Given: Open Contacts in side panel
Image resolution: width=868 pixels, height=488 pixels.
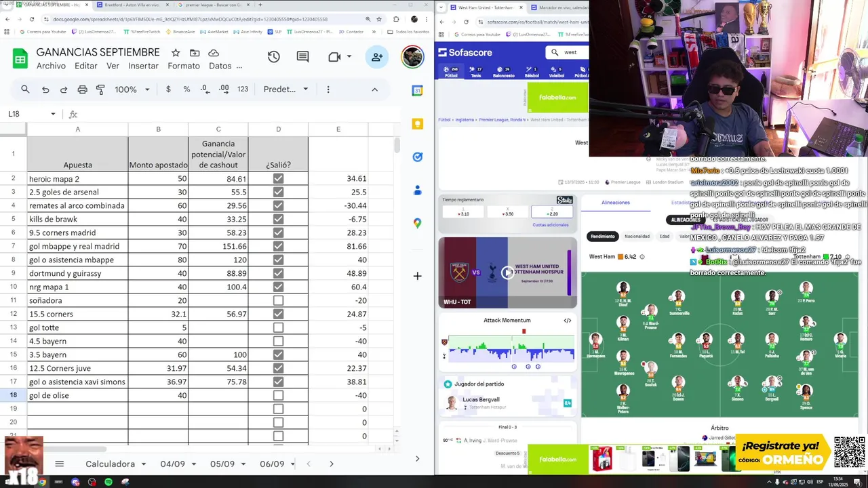Looking at the screenshot, I should click(x=418, y=190).
